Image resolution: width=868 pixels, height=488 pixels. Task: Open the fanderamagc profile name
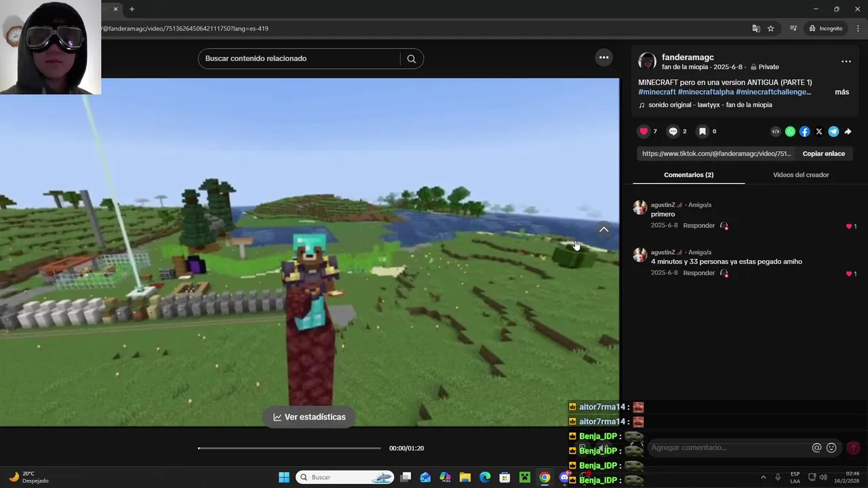pyautogui.click(x=688, y=58)
